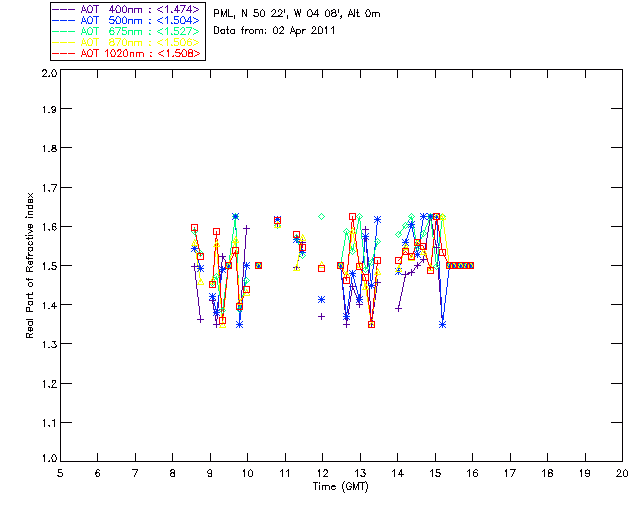The width and height of the screenshot is (640, 512).
Task: Click the y-axis label 1.2
Action: coord(49,384)
